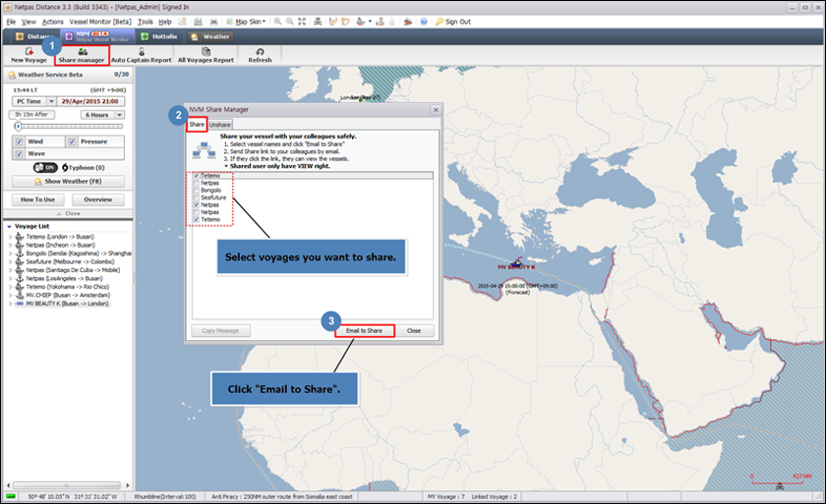Open the File menu
Image resolution: width=826 pixels, height=504 pixels.
[11, 22]
